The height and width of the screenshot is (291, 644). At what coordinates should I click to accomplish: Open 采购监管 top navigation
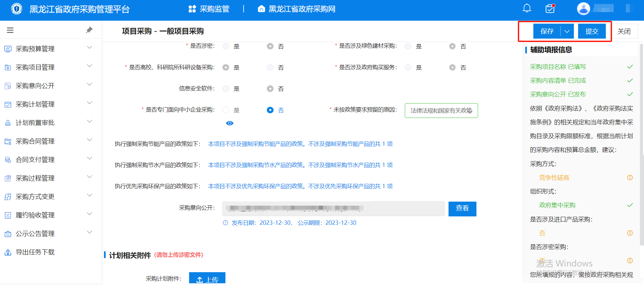[x=209, y=9]
